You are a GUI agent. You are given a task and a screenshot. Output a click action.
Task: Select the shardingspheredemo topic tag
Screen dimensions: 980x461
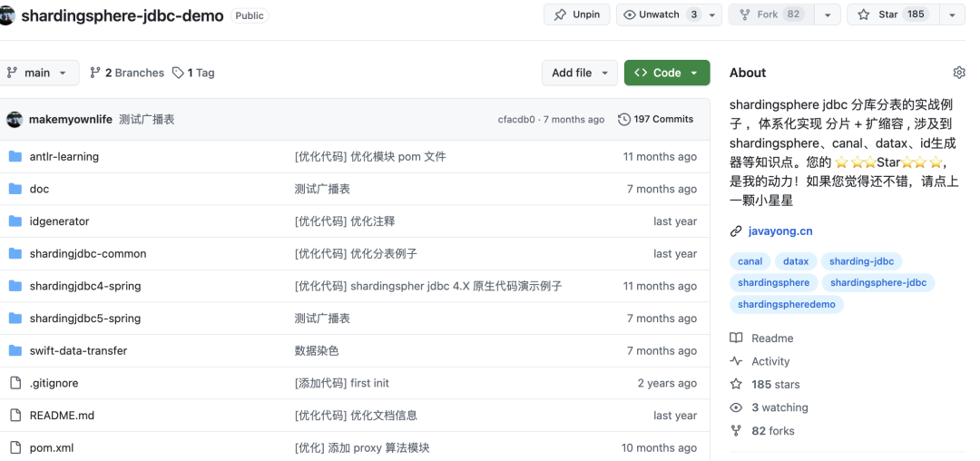pos(786,304)
